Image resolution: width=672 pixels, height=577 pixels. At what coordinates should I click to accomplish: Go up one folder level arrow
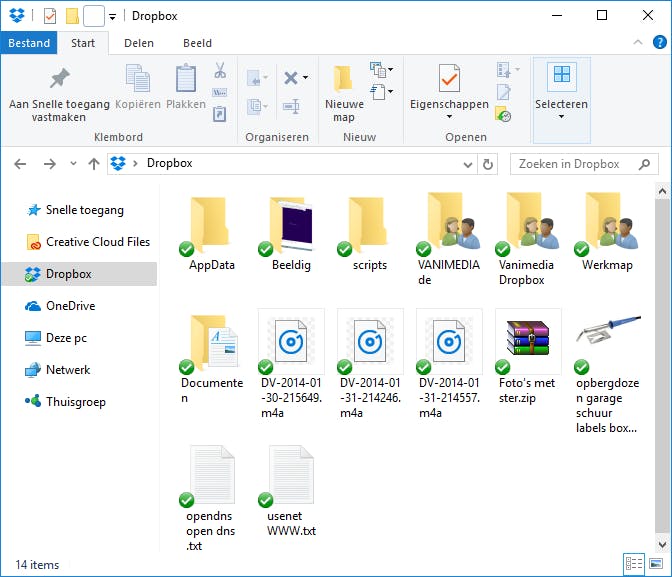[x=94, y=164]
